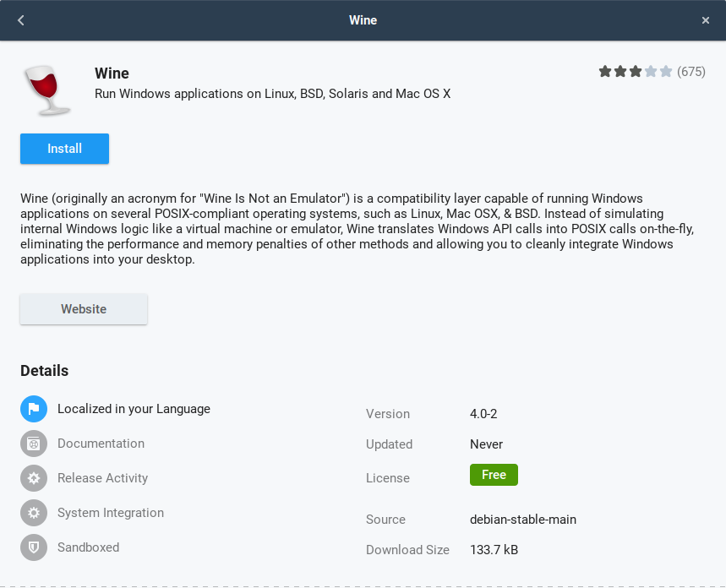Screen dimensions: 726x588
Task: Click the Documentation label text
Action: [x=101, y=444]
